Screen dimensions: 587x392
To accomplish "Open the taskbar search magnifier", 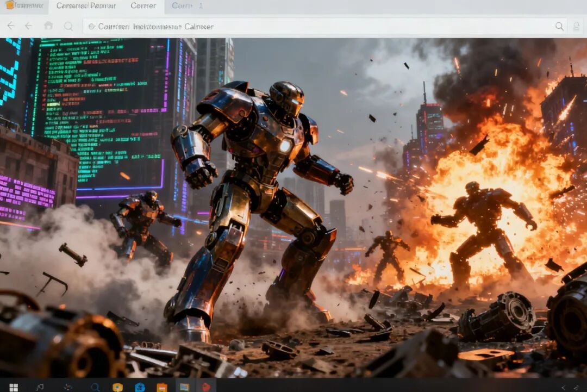I will tap(95, 387).
